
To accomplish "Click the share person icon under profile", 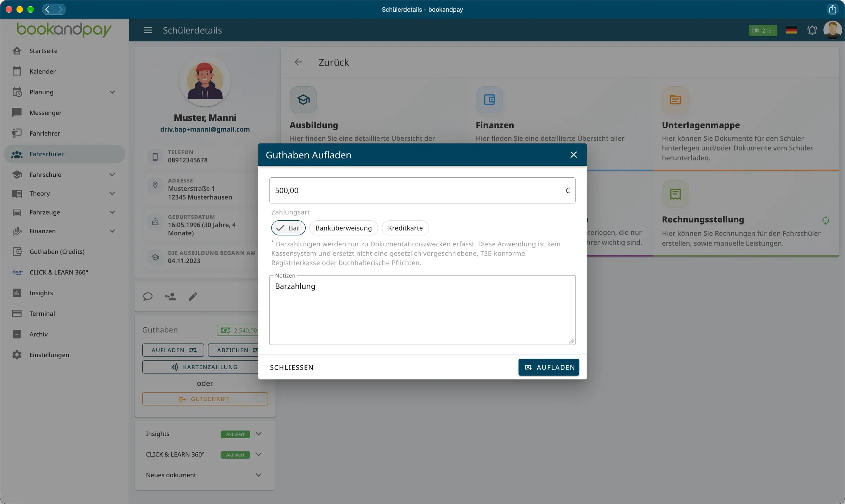I will [170, 297].
